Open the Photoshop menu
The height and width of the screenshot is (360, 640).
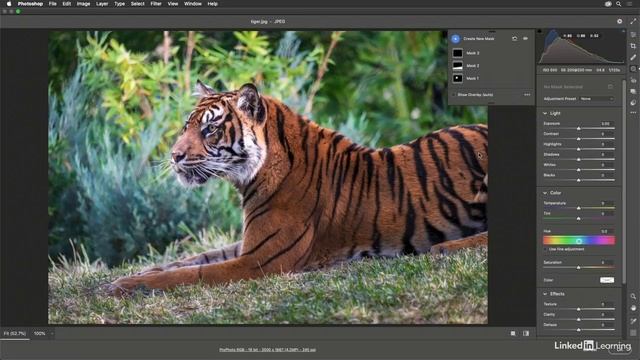(30, 4)
